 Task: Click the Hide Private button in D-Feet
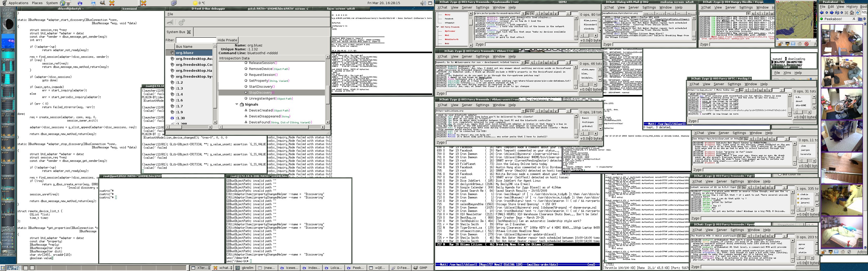pyautogui.click(x=227, y=40)
